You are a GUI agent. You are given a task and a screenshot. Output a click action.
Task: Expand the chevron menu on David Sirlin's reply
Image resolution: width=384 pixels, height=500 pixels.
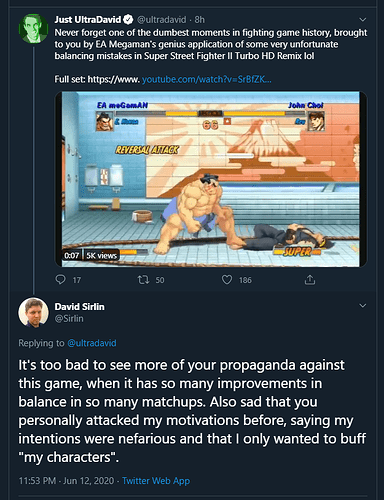[362, 305]
